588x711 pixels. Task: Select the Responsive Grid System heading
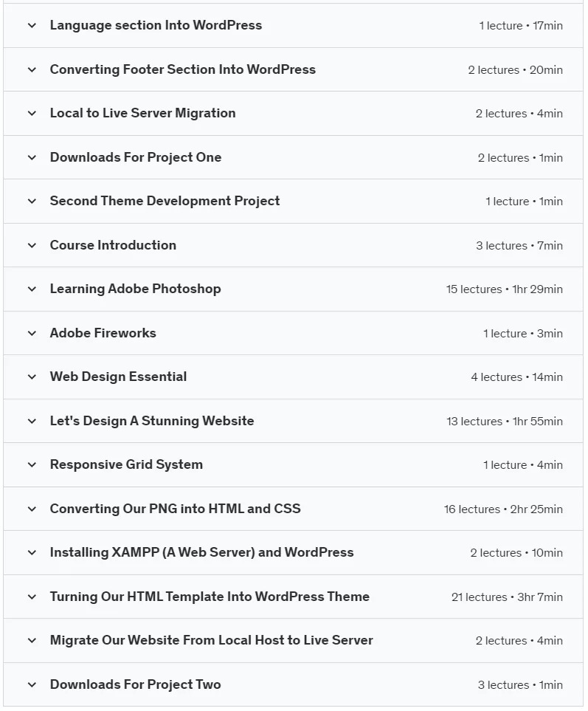pos(126,465)
